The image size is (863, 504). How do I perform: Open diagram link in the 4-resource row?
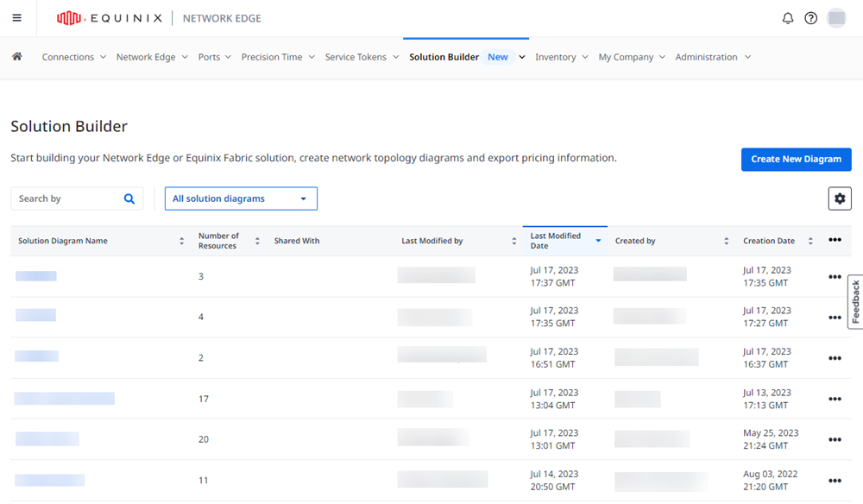click(35, 315)
